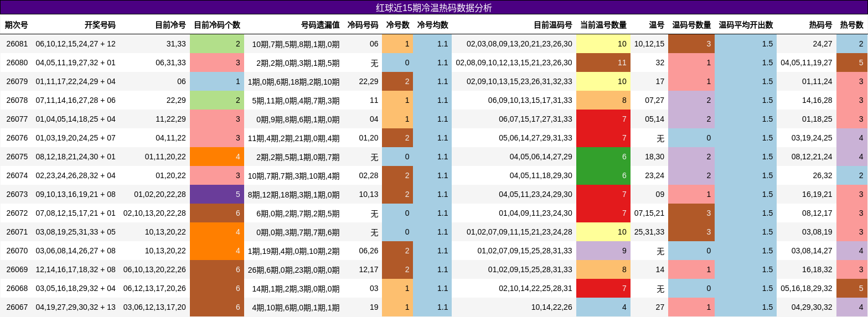868x317 pixels.
Task: Click the purple cold-count cell for 26073
Action: point(217,194)
